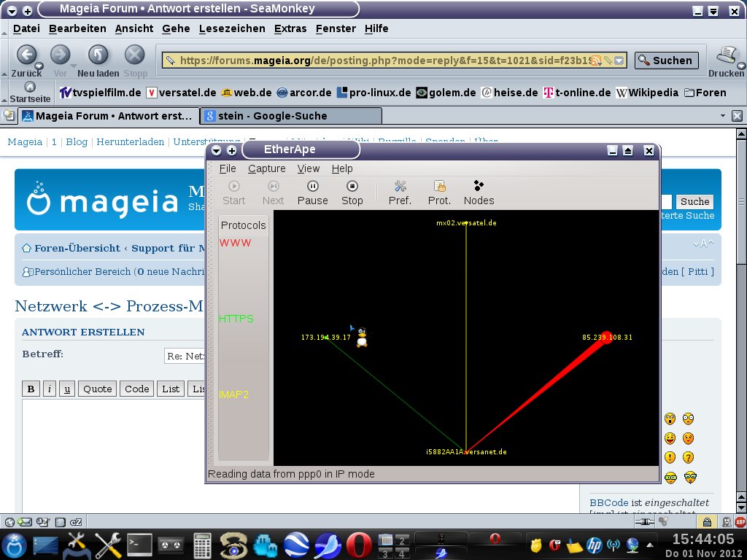Open ChatZilla icon in status bar
Viewport: 747px width, 560px height.
(76, 522)
